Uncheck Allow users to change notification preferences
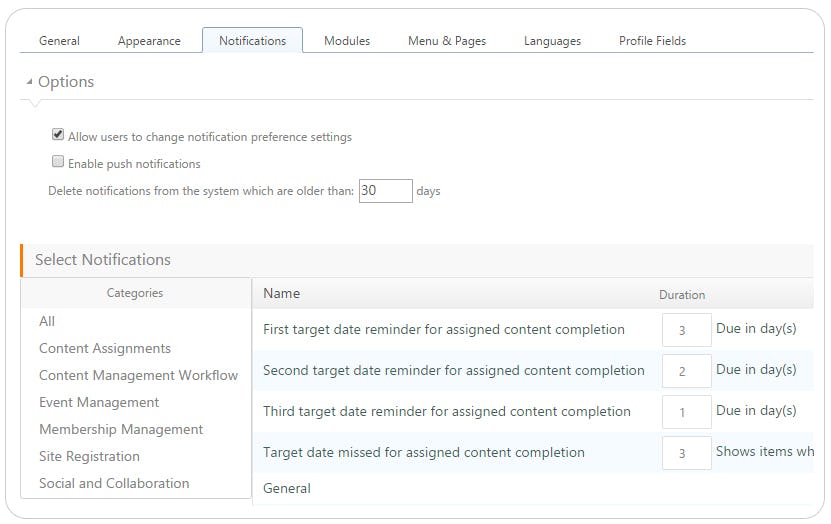 coord(58,135)
